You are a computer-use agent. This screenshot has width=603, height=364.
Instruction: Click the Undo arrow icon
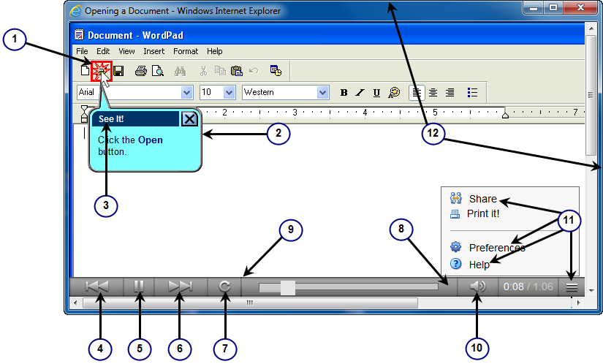click(254, 71)
